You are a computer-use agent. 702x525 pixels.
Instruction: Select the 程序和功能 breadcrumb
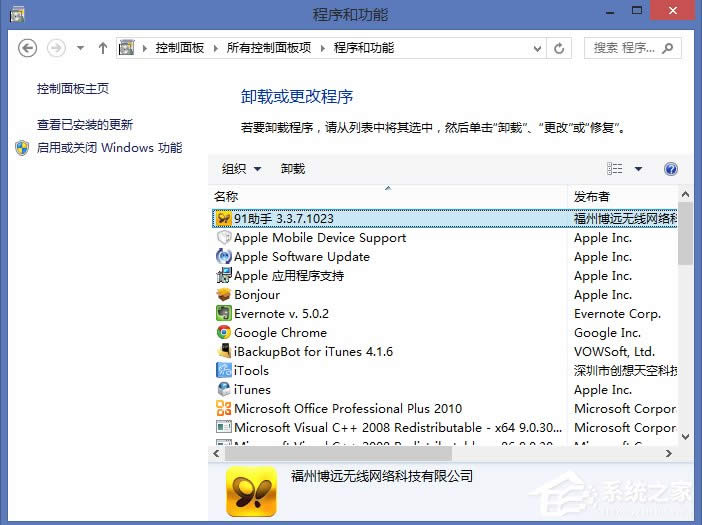click(364, 48)
